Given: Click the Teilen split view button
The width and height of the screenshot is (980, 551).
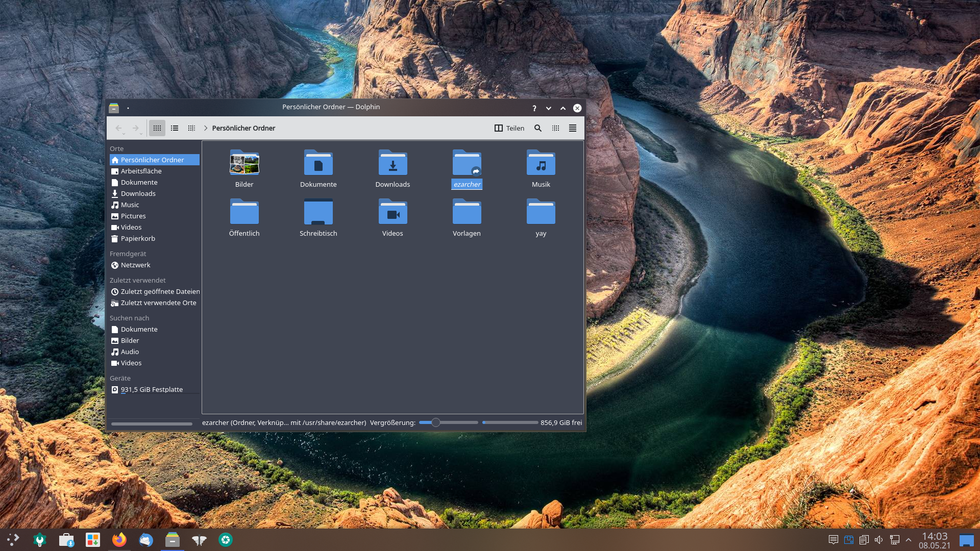Looking at the screenshot, I should [x=509, y=128].
